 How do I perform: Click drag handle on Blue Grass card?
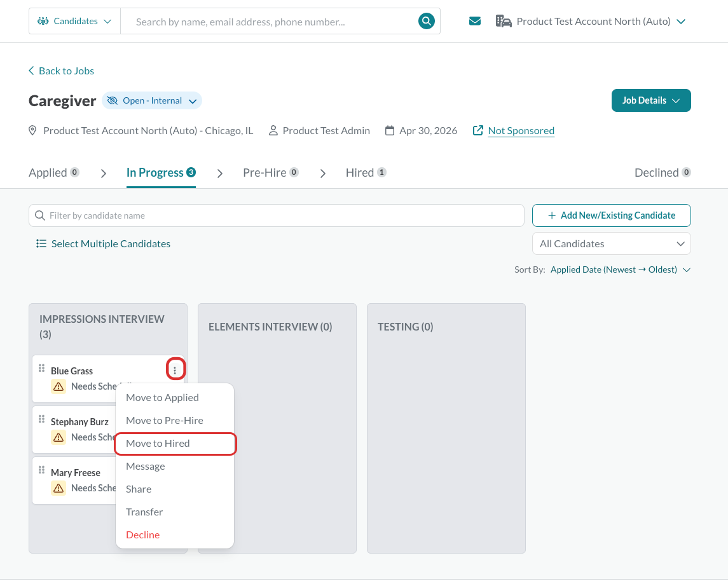[41, 368]
